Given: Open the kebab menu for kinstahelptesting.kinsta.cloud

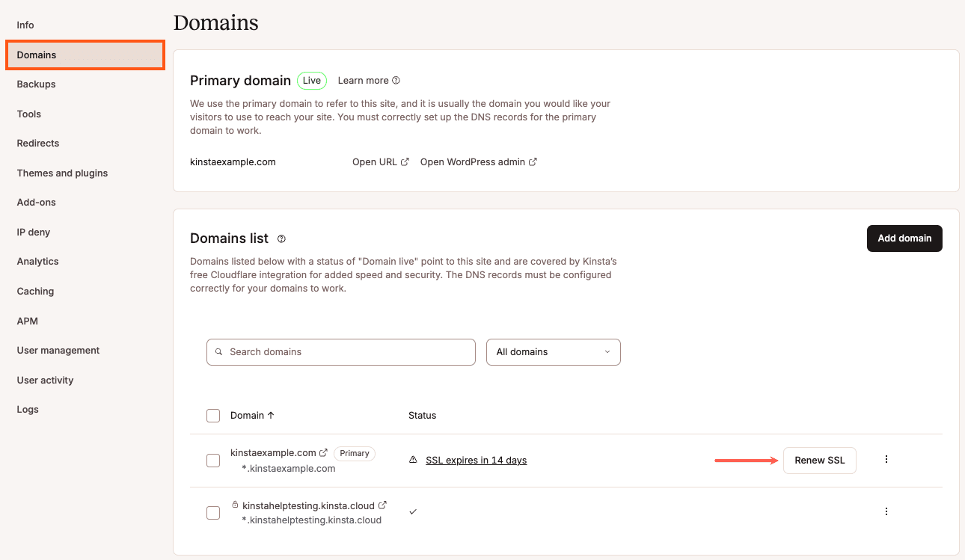Looking at the screenshot, I should click(x=886, y=511).
